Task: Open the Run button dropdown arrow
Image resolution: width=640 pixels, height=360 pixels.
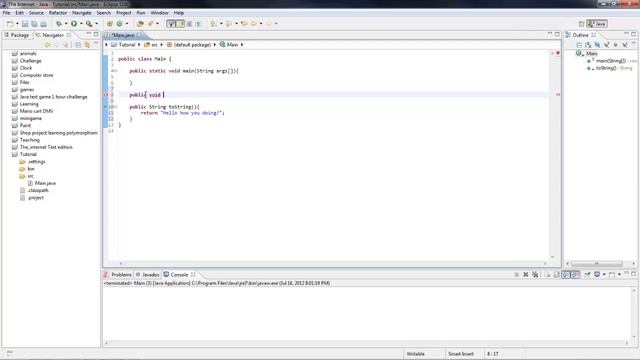Action: click(x=81, y=24)
